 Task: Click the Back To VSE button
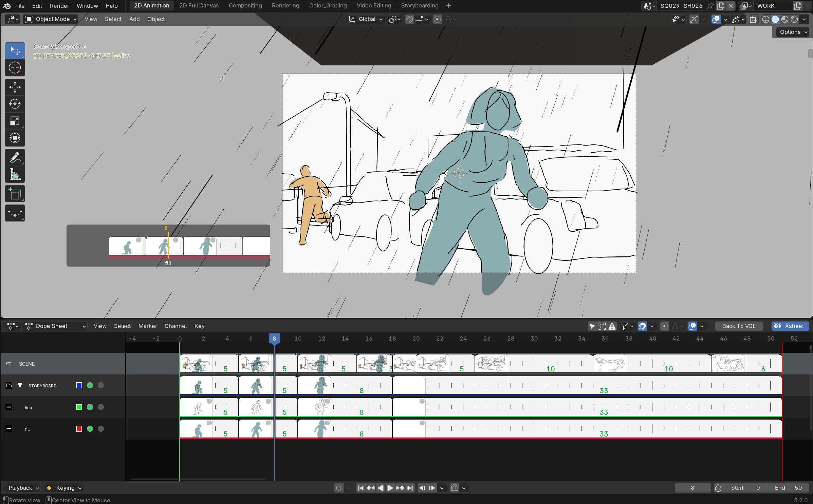(739, 326)
